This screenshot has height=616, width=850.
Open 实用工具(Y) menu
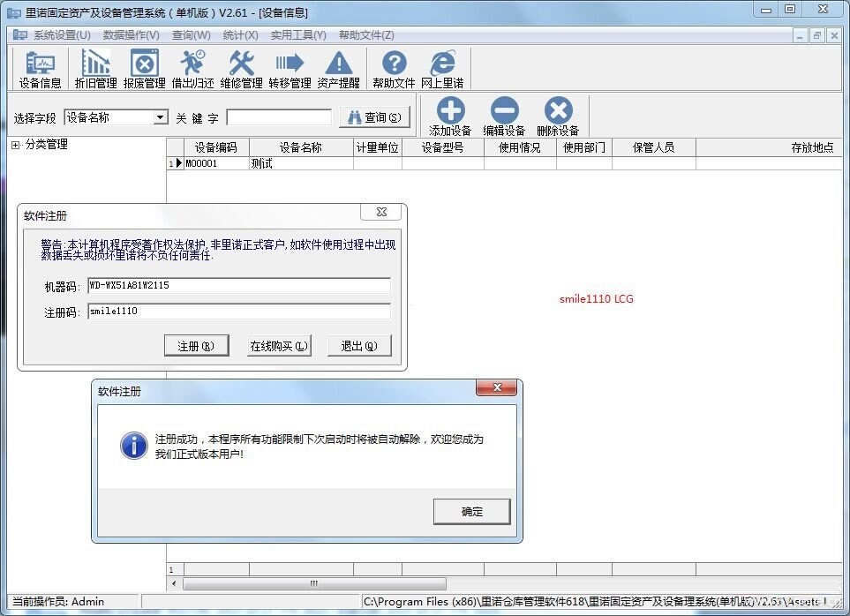[298, 35]
